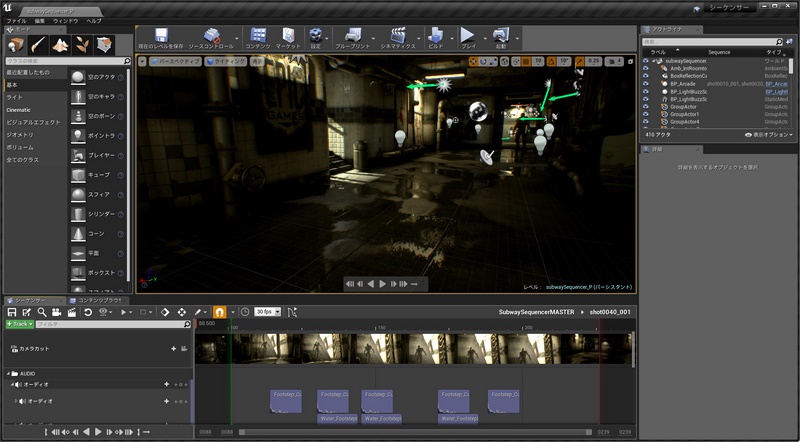Toggle visibility eye for subwaySequencer world row
Screen dimensions: 800x442
click(646, 61)
